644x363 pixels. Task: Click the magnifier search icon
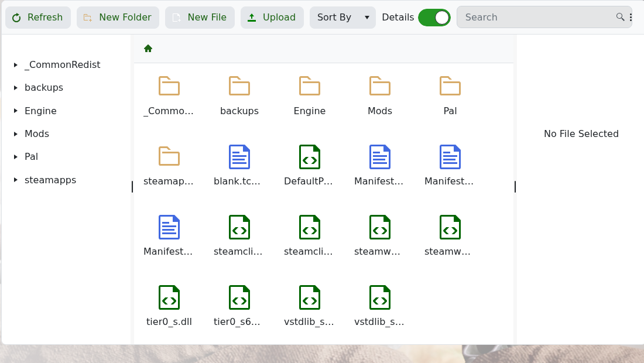point(620,17)
